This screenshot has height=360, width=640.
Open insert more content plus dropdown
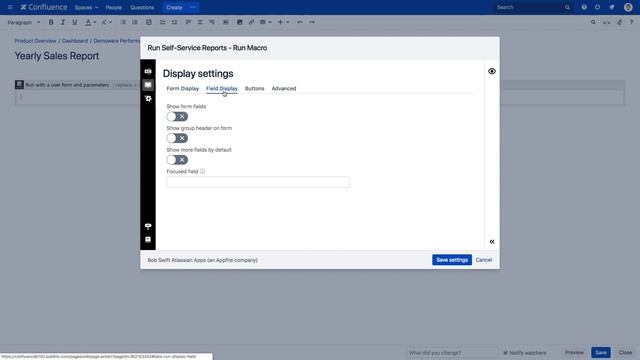283,22
